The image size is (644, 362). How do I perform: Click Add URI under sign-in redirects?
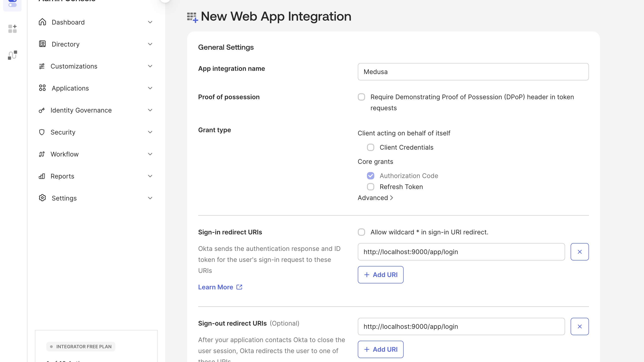(380, 274)
